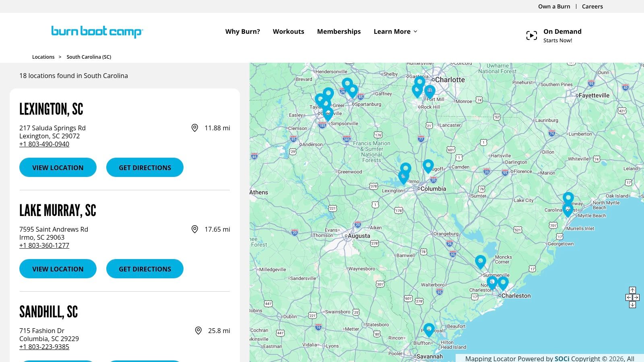Click the distance pin icon beside 11.88 mi
Image resolution: width=644 pixels, height=362 pixels.
point(195,128)
